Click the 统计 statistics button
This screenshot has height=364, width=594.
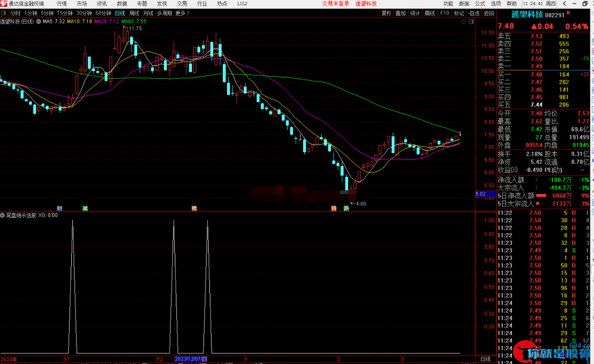click(415, 13)
